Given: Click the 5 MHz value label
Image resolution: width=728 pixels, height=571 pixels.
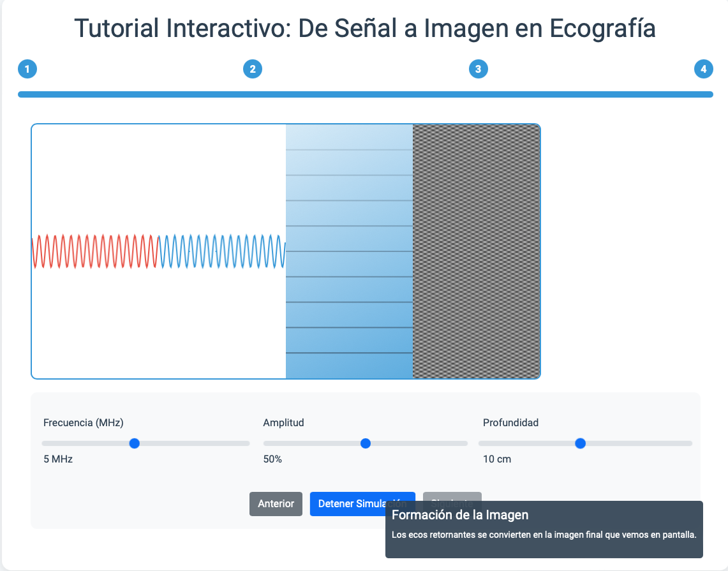Looking at the screenshot, I should [58, 459].
